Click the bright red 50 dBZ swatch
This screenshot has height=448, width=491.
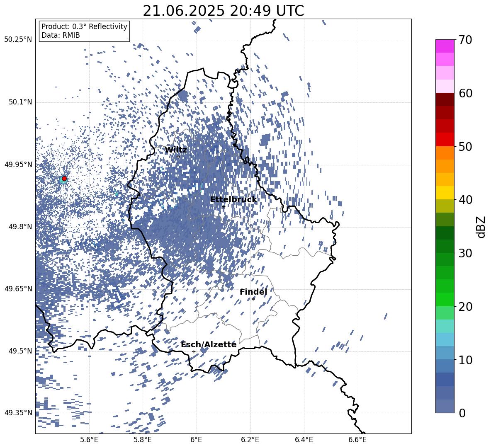point(445,140)
